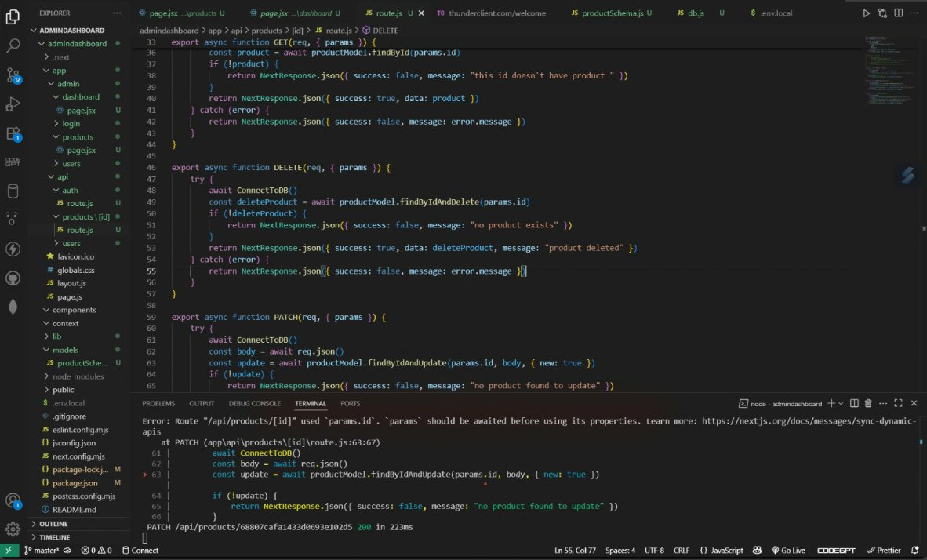Image resolution: width=927 pixels, height=560 pixels.
Task: Open Thunder Client lightning icon
Action: coord(13,249)
